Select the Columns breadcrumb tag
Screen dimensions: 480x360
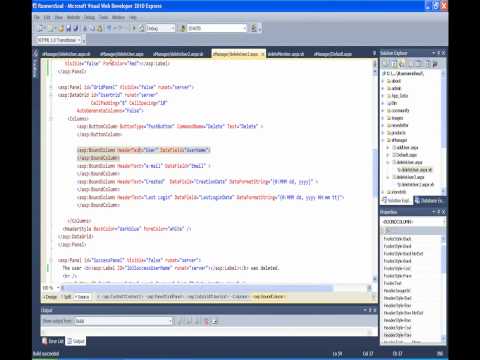click(x=240, y=297)
